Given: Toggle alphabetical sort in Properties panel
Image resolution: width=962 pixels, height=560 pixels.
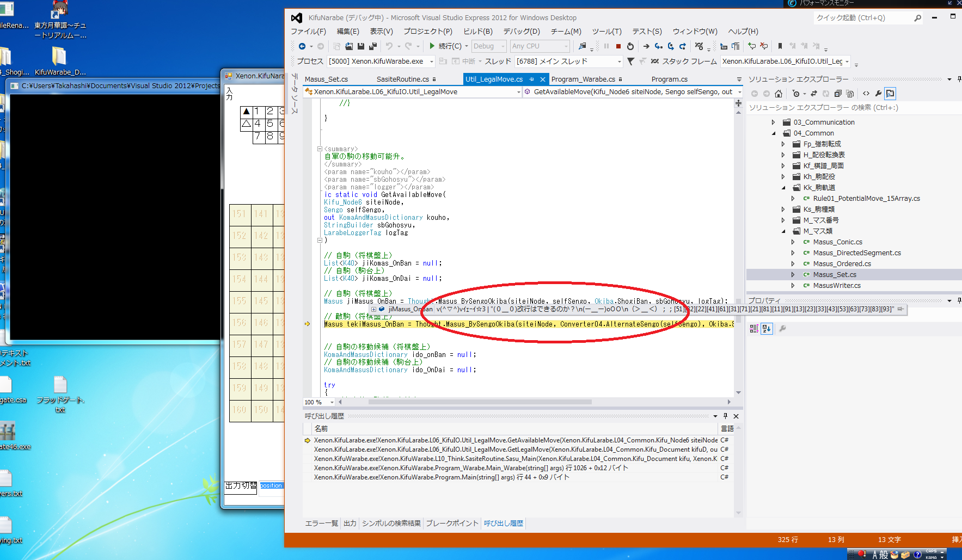Looking at the screenshot, I should pyautogui.click(x=767, y=329).
